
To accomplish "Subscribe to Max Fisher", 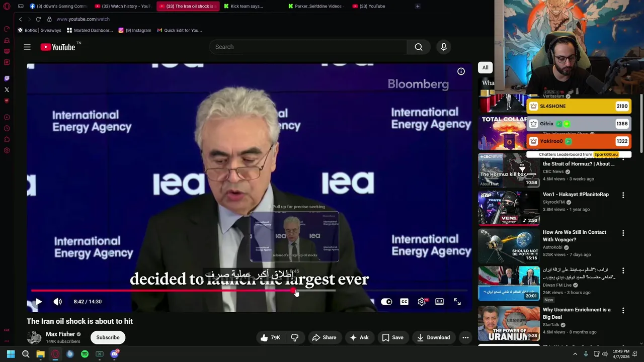I will (x=108, y=337).
